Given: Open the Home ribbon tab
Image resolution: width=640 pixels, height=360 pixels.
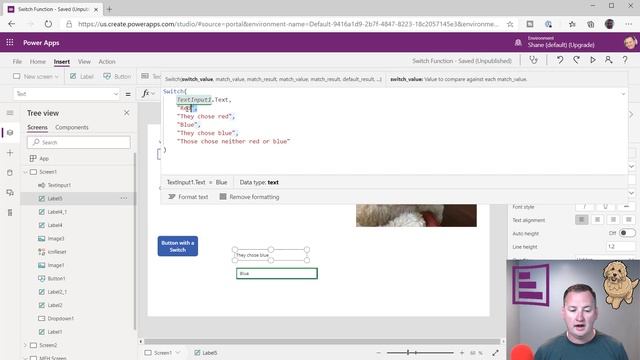Looking at the screenshot, I should 38,62.
